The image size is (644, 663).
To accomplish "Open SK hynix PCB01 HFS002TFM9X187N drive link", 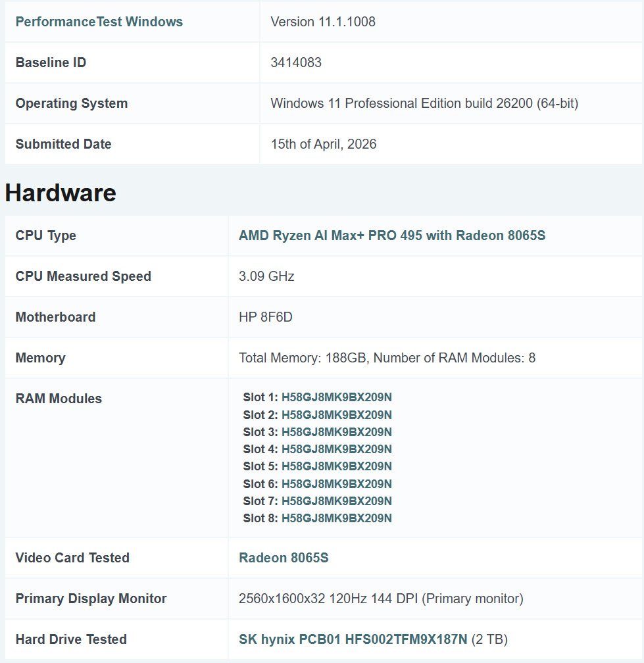I will (x=353, y=639).
